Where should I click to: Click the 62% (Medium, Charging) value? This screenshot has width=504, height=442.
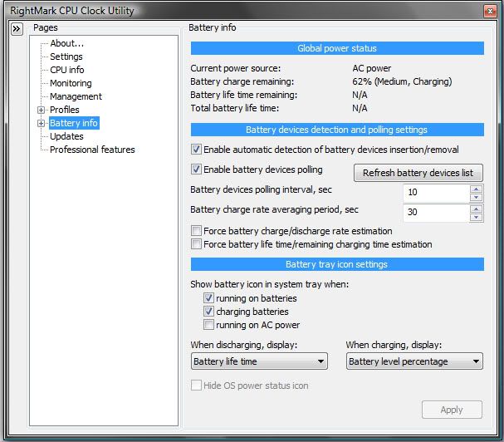tap(402, 81)
